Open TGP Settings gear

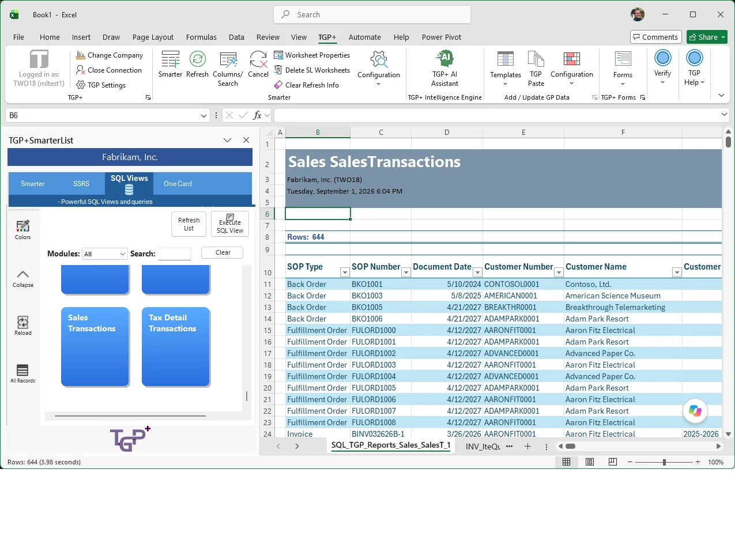(x=81, y=85)
